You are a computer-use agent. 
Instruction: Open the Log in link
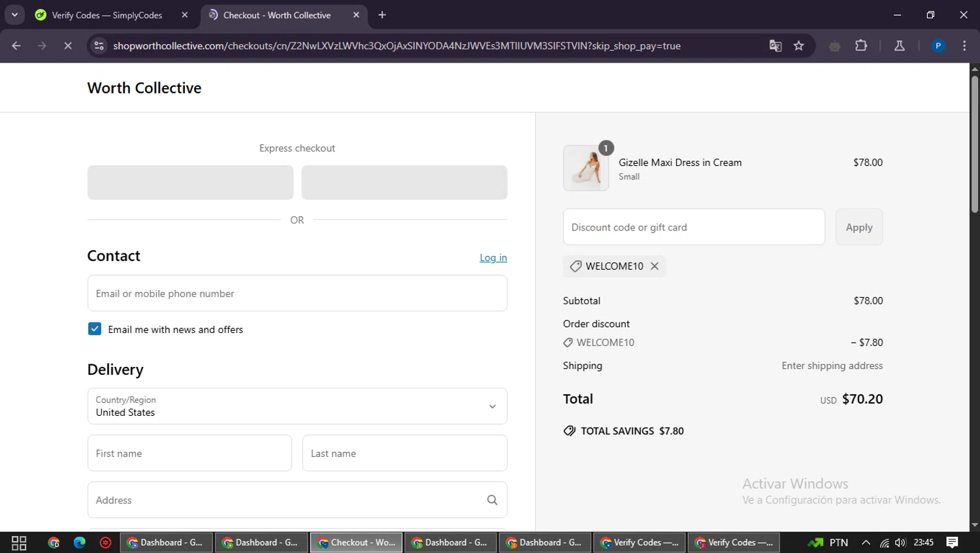point(493,258)
